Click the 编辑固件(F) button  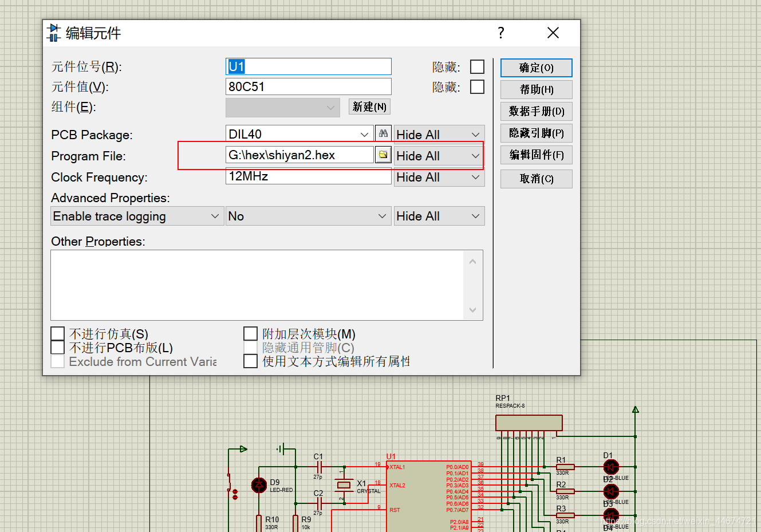(x=537, y=155)
